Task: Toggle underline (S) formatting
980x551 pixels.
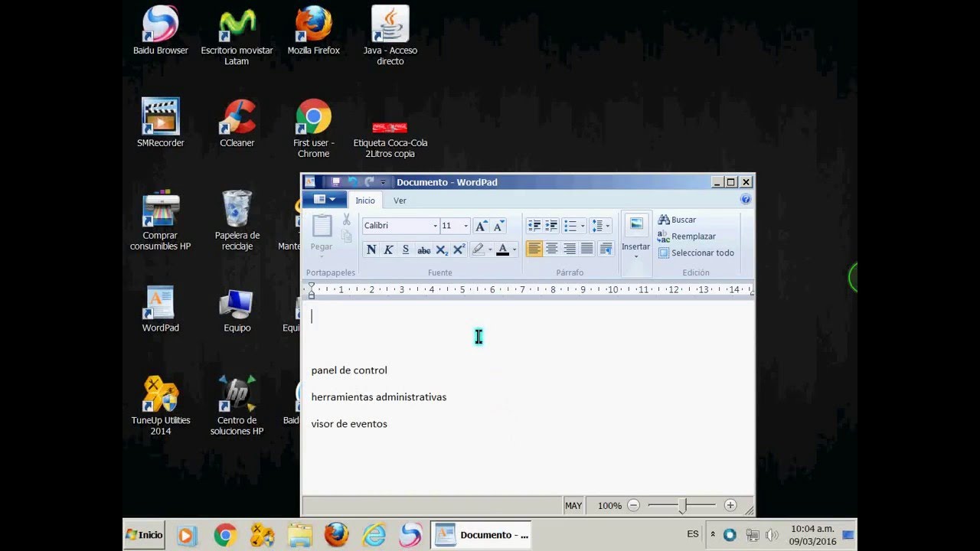Action: [406, 249]
